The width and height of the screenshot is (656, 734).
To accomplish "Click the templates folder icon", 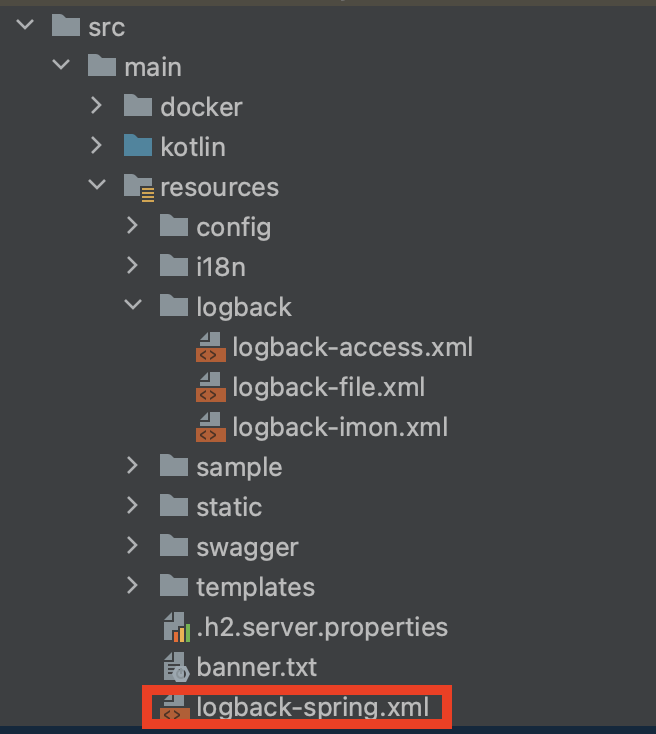I will point(174,585).
